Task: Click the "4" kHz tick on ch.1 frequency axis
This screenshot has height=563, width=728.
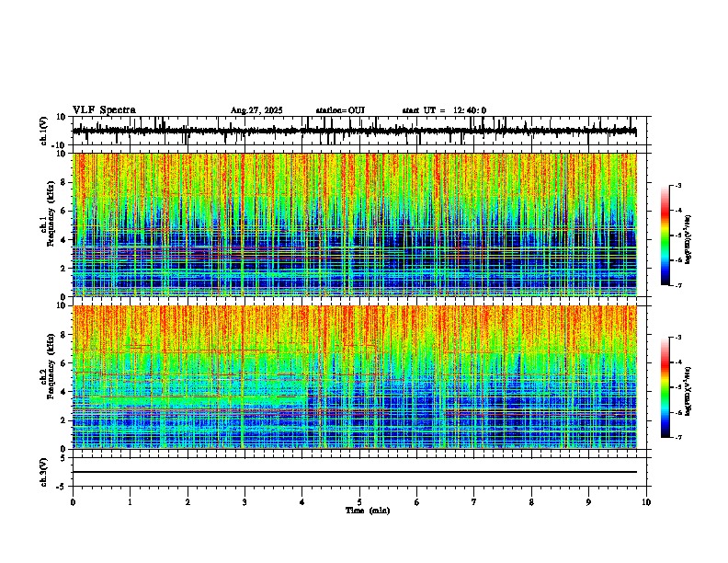Action: point(64,240)
